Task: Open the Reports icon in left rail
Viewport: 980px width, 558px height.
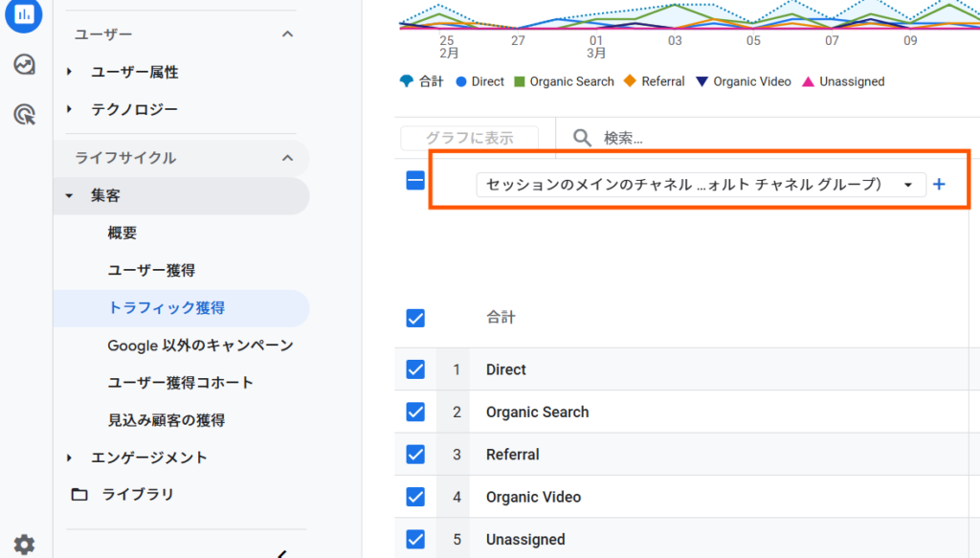Action: point(24,13)
